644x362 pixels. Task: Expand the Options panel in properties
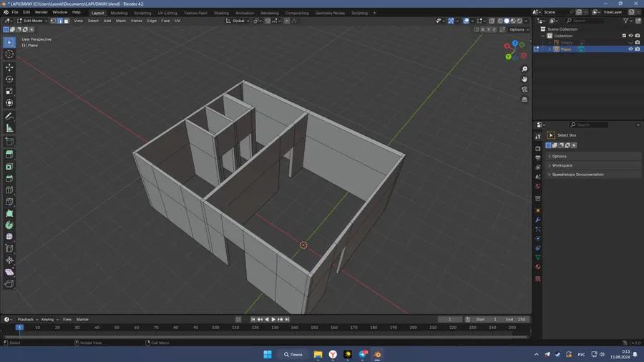[x=594, y=157]
